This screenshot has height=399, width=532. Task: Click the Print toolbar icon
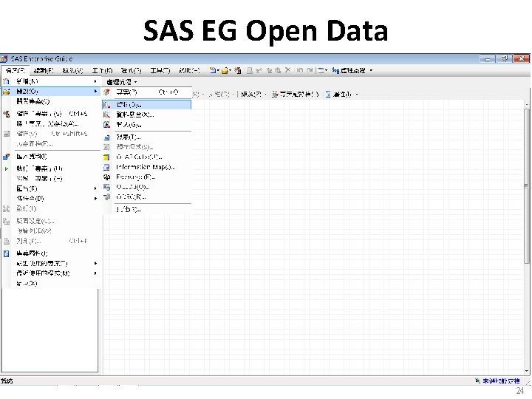250,70
